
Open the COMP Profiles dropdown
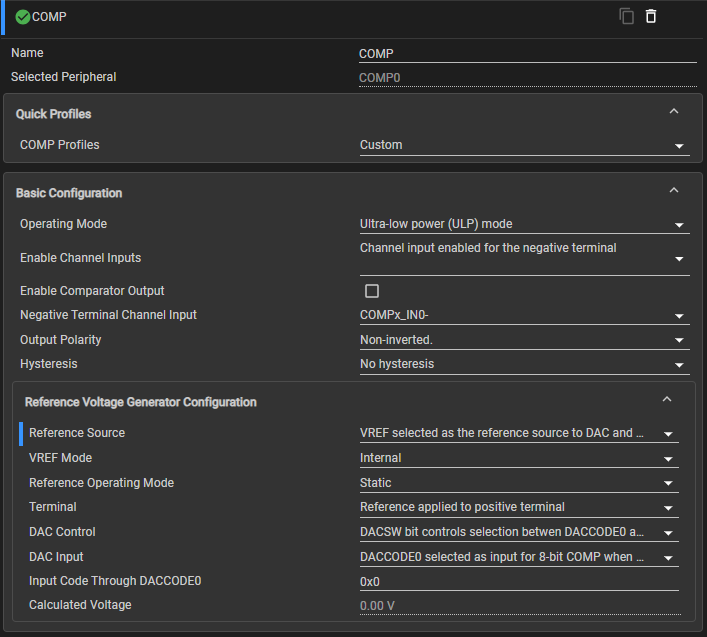tap(524, 145)
